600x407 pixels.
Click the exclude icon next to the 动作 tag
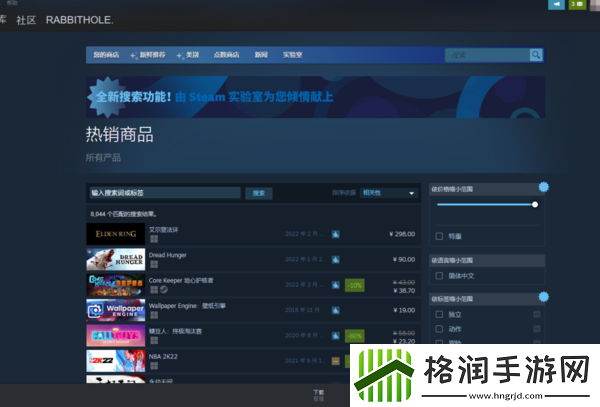tap(537, 329)
